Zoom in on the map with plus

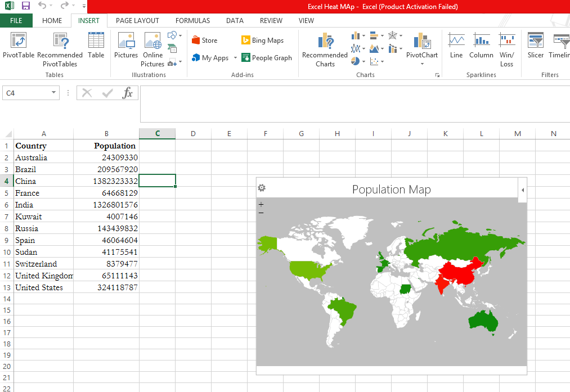point(261,205)
